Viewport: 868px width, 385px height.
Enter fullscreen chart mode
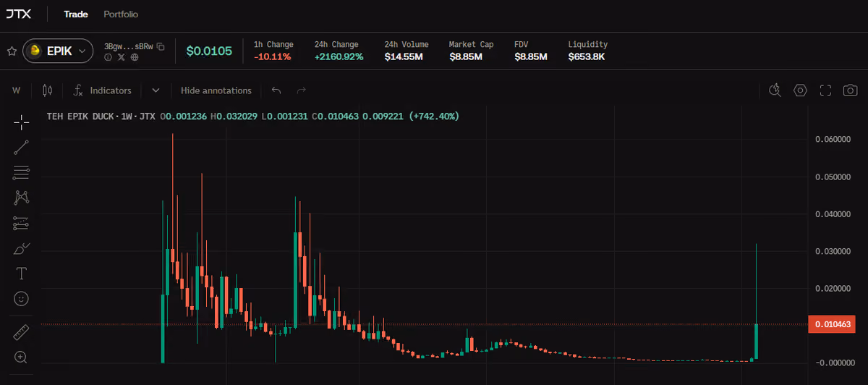click(x=825, y=90)
